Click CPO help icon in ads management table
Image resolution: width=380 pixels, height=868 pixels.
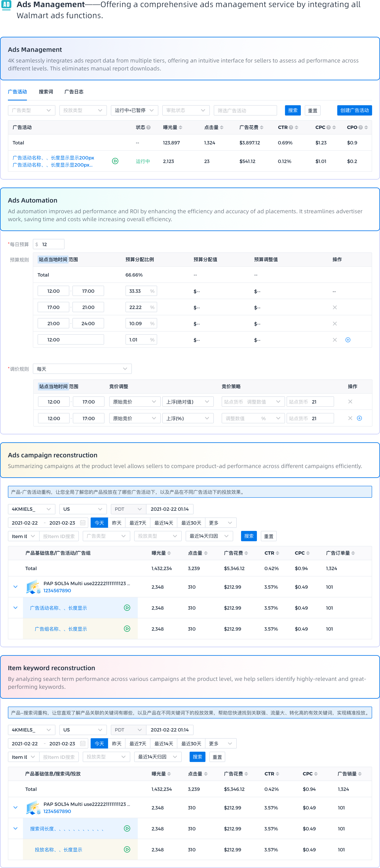tap(360, 127)
